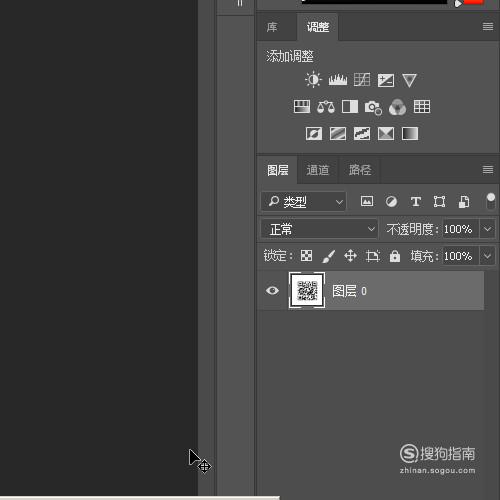Open the 图层 panel options menu
This screenshot has width=500, height=500.
(488, 170)
